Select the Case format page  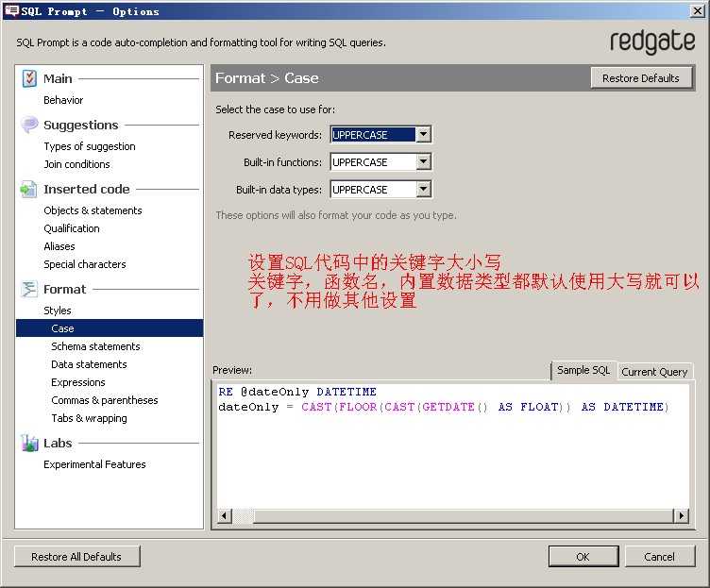click(110, 328)
